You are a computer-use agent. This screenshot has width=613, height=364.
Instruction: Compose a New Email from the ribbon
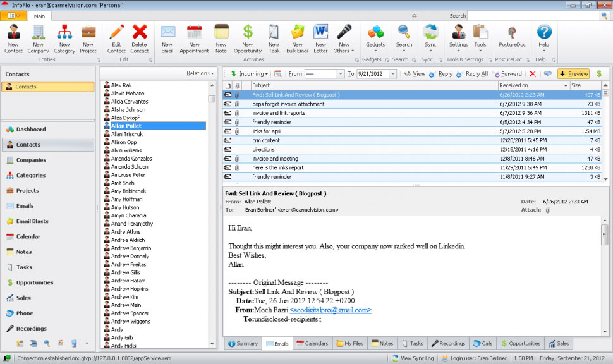coord(167,39)
